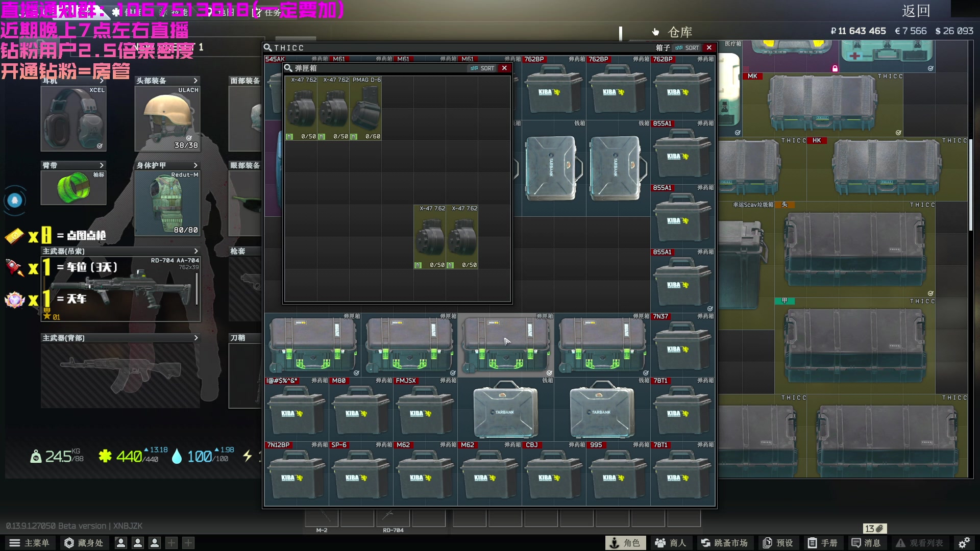The height and width of the screenshot is (551, 980).
Task: Go to the 藏身处 hideout
Action: (84, 543)
